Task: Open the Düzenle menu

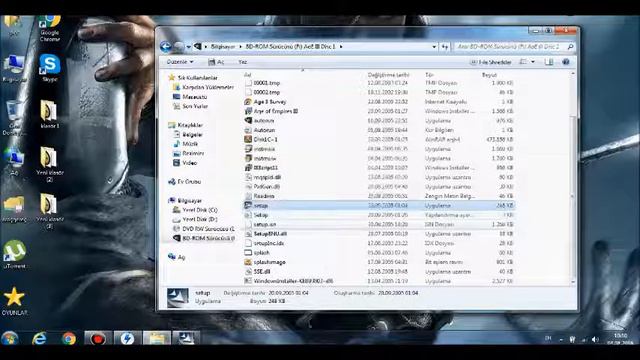Action: point(180,62)
